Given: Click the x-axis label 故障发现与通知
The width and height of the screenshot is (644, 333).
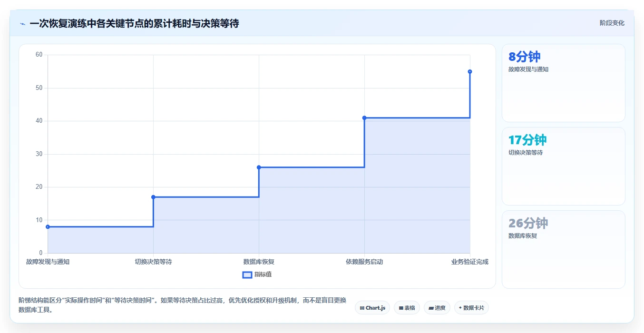Looking at the screenshot, I should point(48,262).
